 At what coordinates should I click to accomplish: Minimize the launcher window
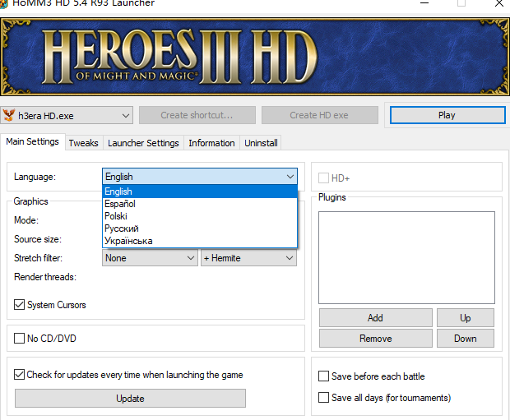pyautogui.click(x=424, y=3)
